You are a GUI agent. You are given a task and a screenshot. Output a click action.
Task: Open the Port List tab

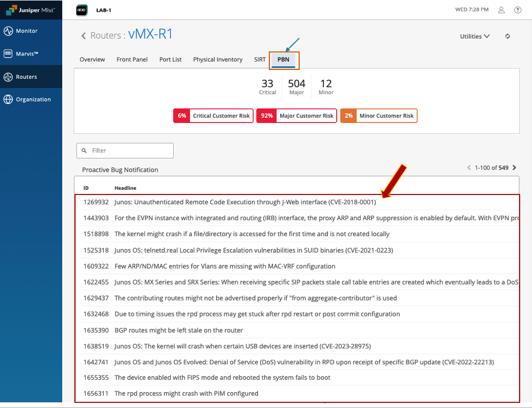(170, 60)
